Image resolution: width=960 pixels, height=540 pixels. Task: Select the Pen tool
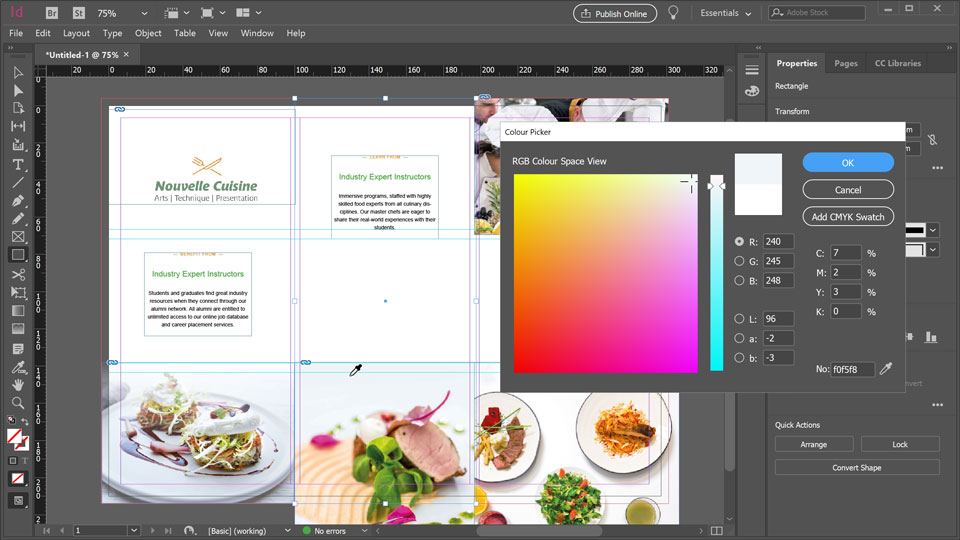18,200
